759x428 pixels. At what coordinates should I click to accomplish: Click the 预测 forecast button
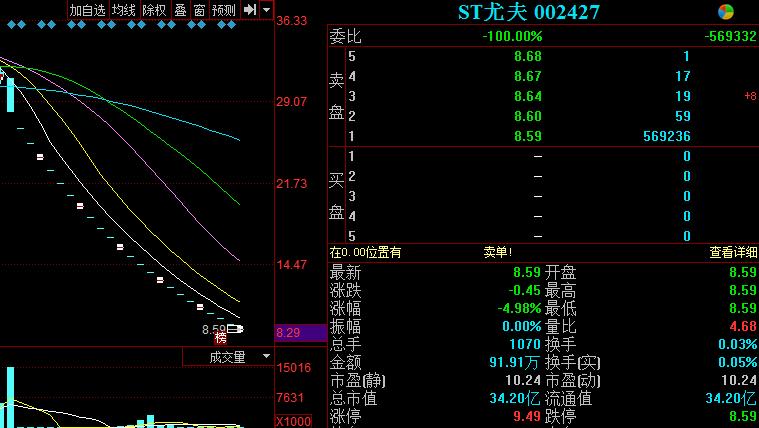[x=224, y=10]
